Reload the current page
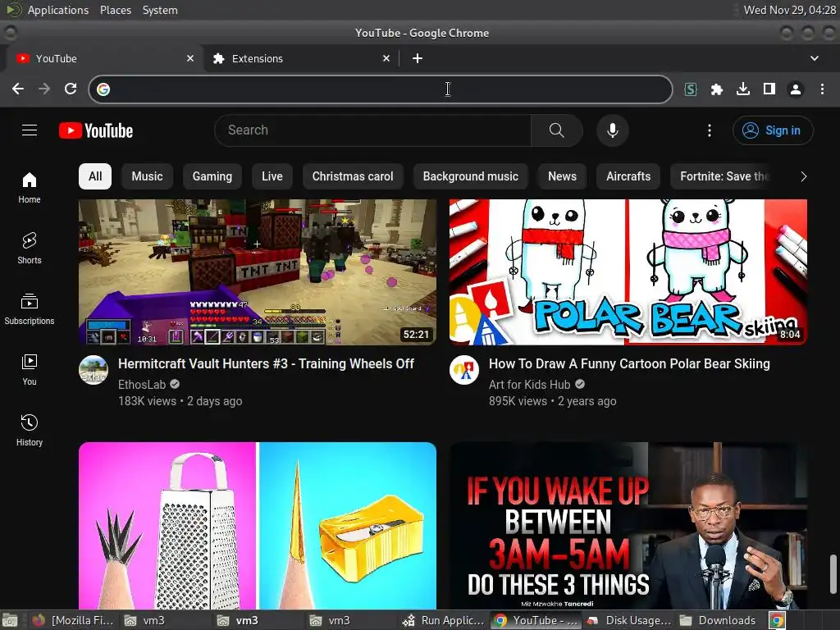 pos(71,89)
